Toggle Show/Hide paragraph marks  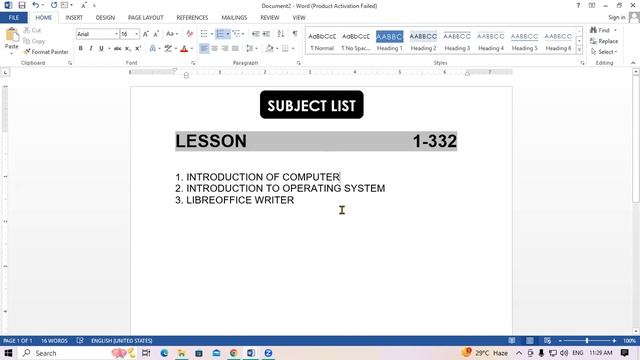(295, 34)
